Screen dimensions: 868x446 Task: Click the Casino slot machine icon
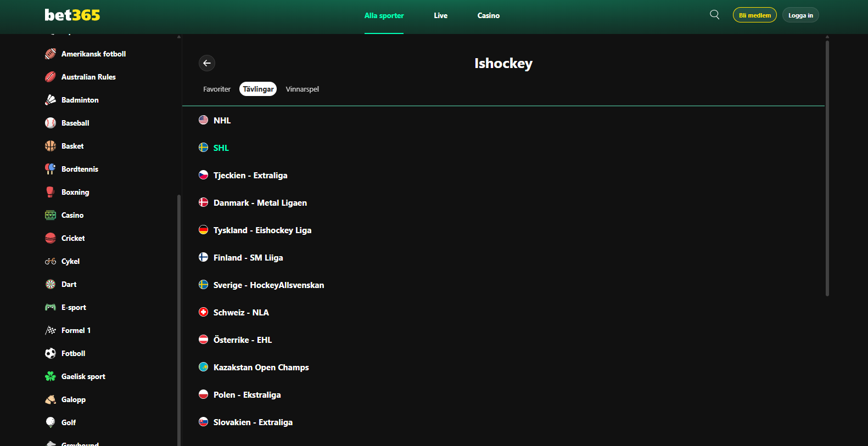[x=51, y=215]
